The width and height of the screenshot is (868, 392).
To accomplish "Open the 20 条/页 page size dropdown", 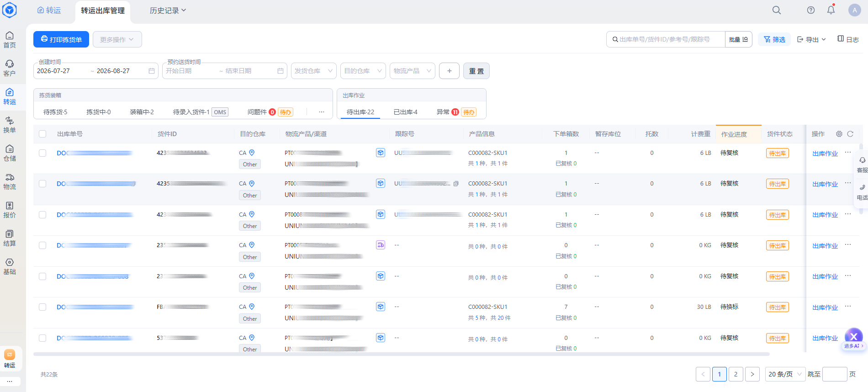I will (785, 374).
